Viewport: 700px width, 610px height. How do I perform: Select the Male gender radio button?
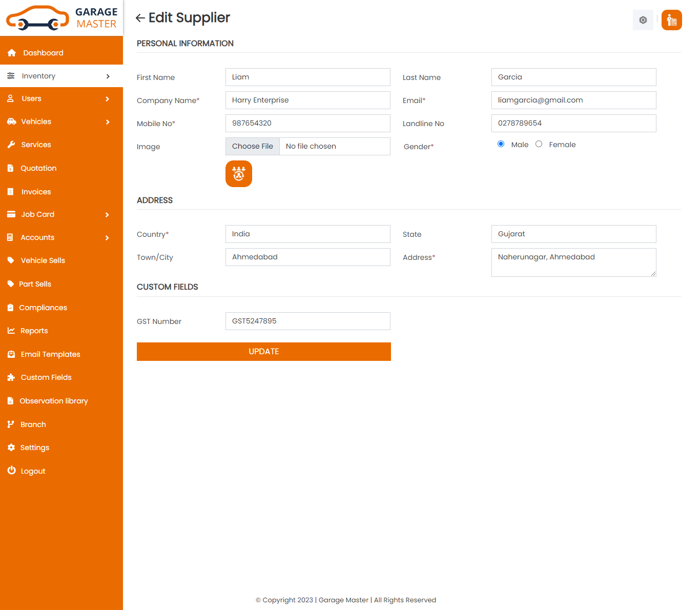tap(501, 144)
